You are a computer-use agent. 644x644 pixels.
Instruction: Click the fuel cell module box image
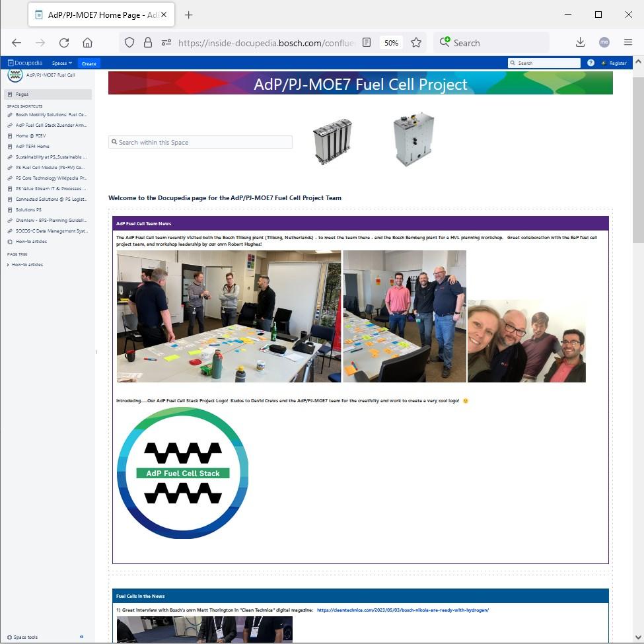pos(413,139)
